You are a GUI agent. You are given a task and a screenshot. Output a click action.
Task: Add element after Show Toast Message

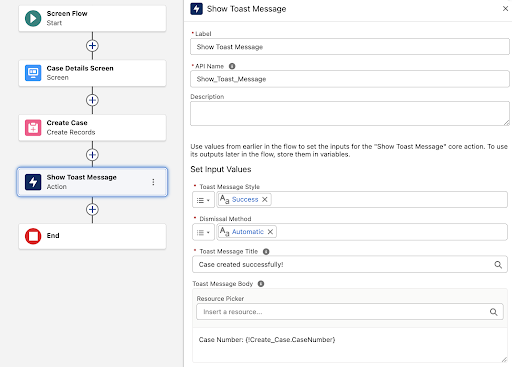pos(92,210)
